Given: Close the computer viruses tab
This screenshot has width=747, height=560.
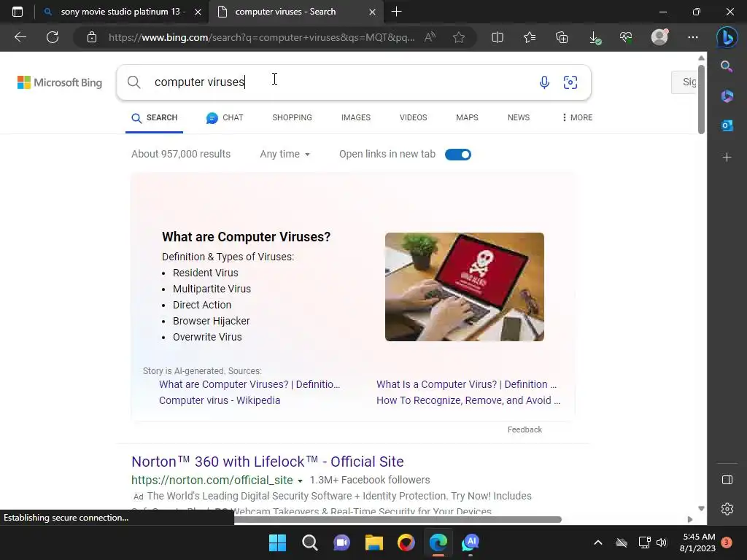Looking at the screenshot, I should point(373,12).
